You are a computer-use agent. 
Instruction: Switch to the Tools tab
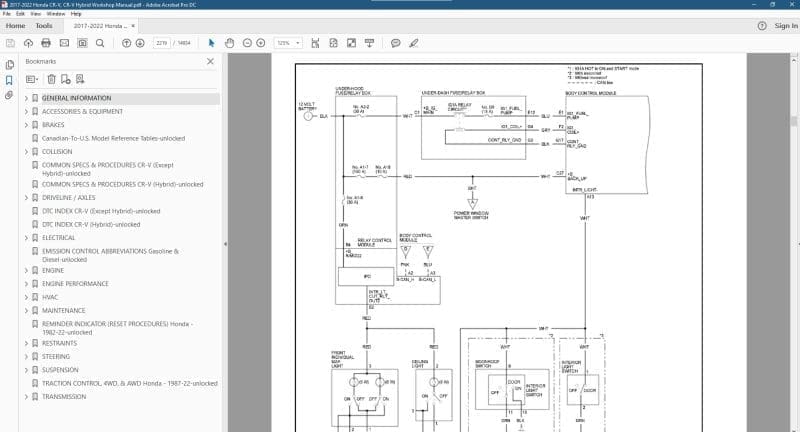click(x=44, y=26)
